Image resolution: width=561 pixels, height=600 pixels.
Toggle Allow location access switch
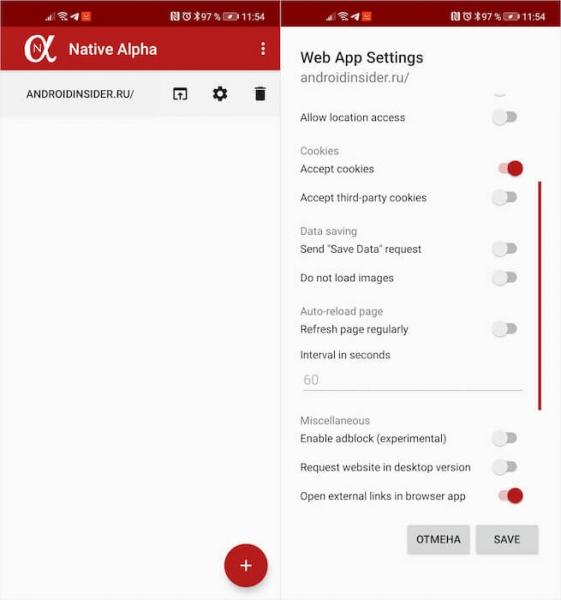pos(505,117)
